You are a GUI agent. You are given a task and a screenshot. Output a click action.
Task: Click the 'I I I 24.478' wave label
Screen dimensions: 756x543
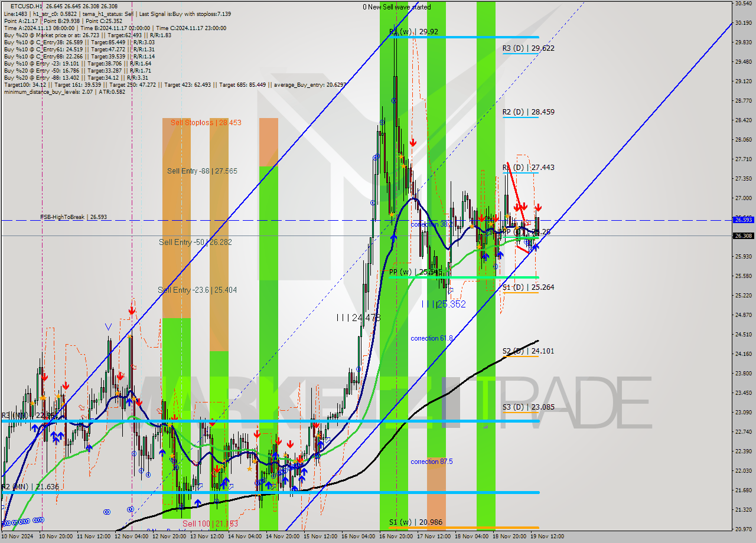tap(358, 318)
